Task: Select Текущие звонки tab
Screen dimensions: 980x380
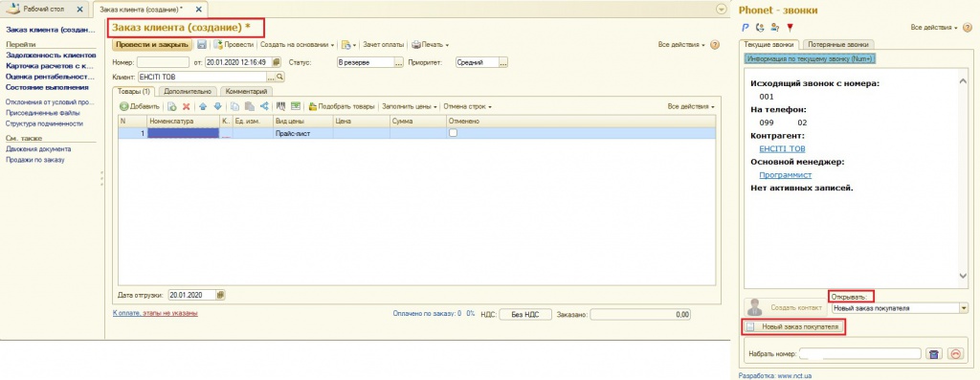Action: tap(768, 44)
